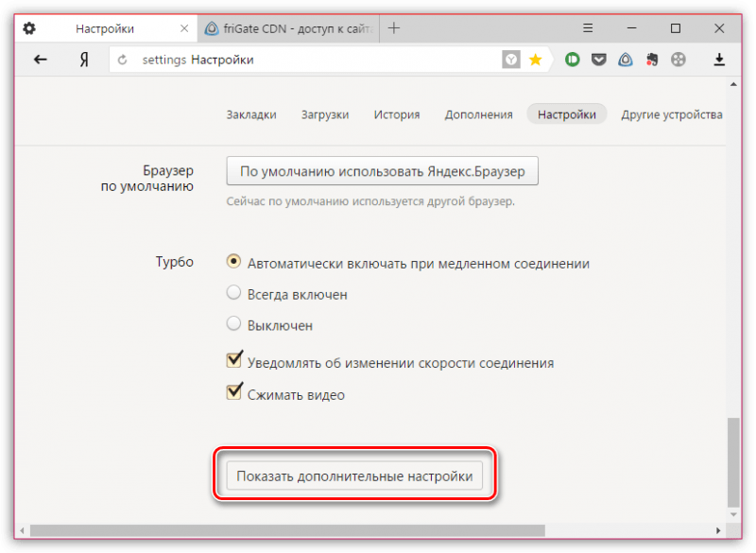The height and width of the screenshot is (553, 756).
Task: Switch to the 'Закладки' tab
Action: pos(251,114)
